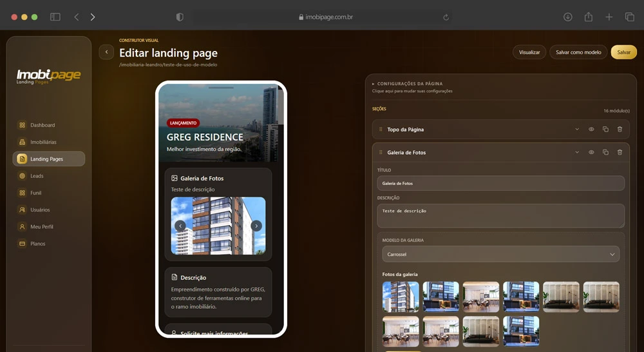Click the Safari privacy shield icon

tap(180, 17)
